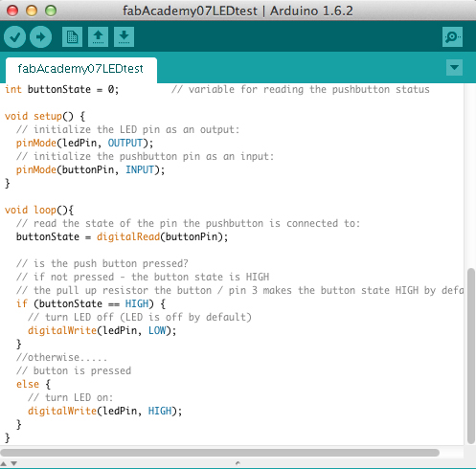Click comment '// initialize the LED pin as an output:'
The image size is (476, 469).
[x=127, y=129]
